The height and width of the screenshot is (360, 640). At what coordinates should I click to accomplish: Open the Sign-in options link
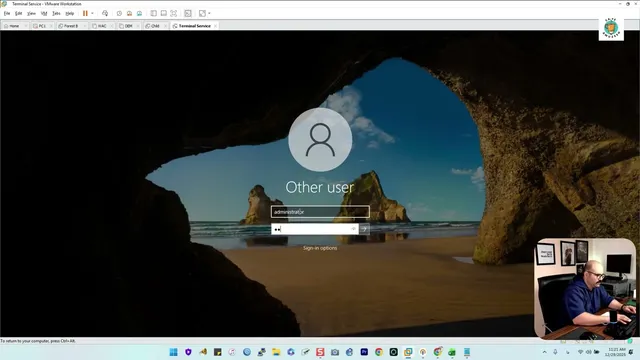(x=320, y=248)
